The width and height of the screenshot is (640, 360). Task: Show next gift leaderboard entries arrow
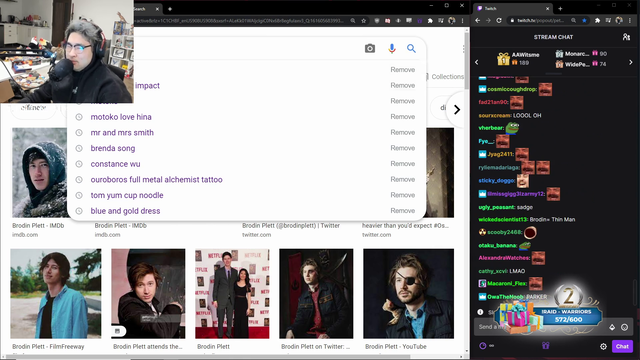coord(631,62)
